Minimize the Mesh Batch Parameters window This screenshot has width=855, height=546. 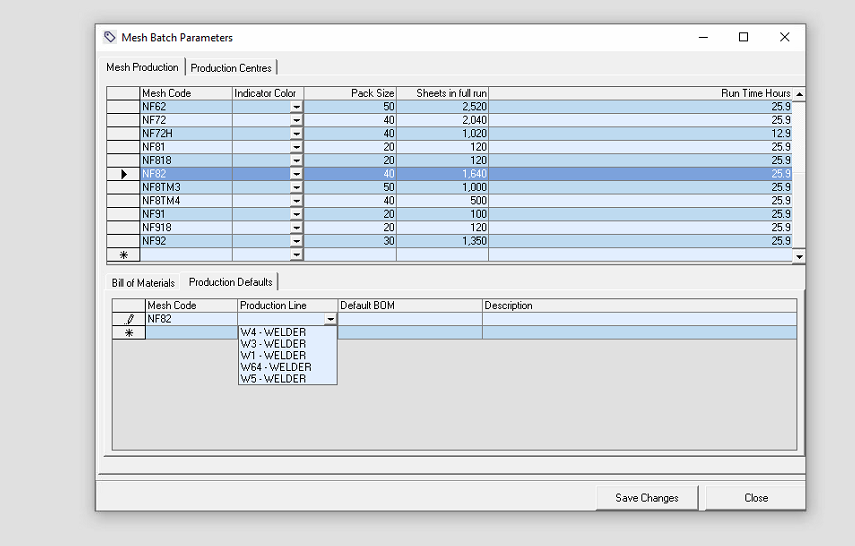[x=703, y=37]
